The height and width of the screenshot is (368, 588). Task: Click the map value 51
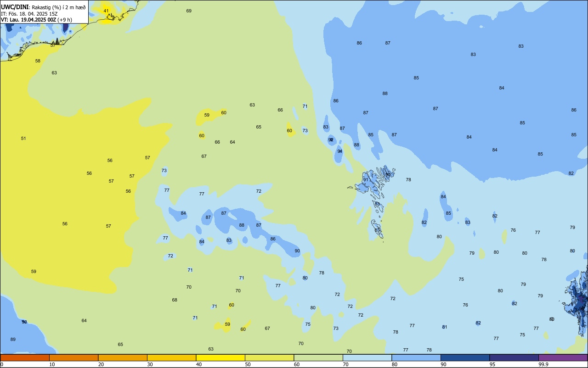point(23,138)
